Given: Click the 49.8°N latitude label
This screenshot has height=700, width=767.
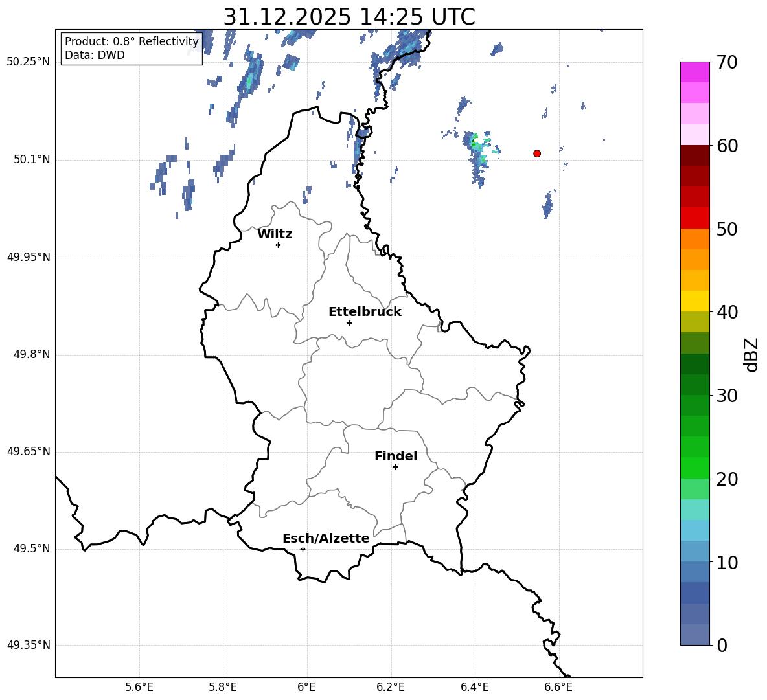Looking at the screenshot, I should (x=32, y=354).
